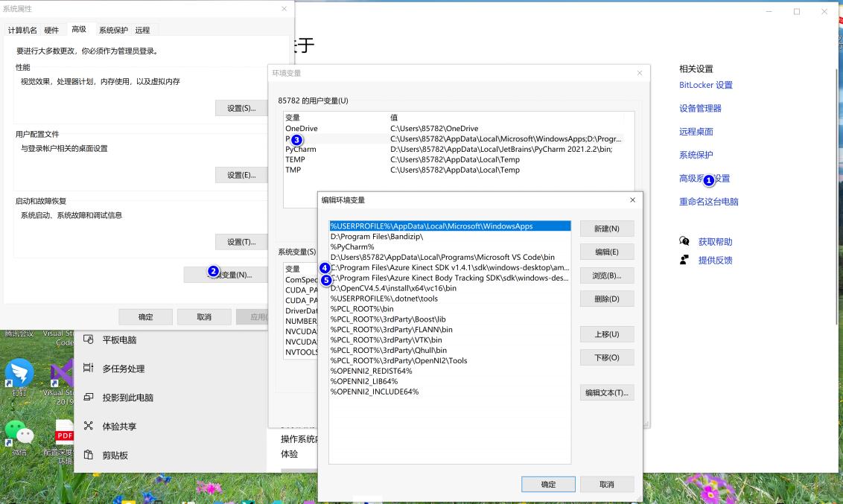Open 设备管理器 link
This screenshot has width=843, height=504.
[700, 108]
